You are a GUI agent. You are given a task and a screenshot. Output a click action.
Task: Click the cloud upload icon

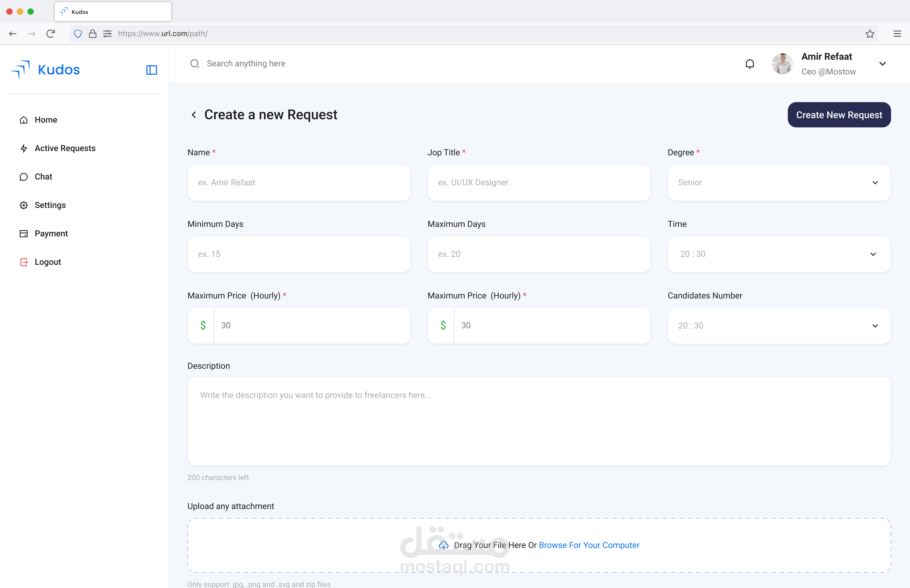tap(443, 545)
